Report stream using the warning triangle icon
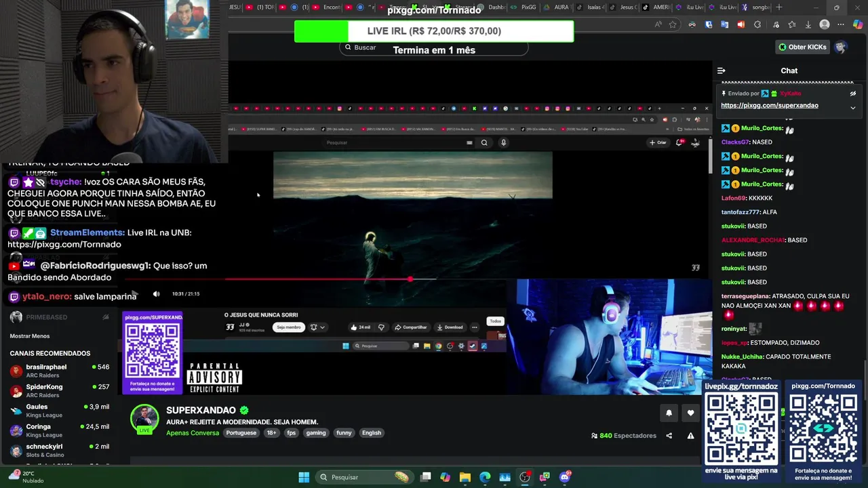This screenshot has width=868, height=488. click(690, 436)
